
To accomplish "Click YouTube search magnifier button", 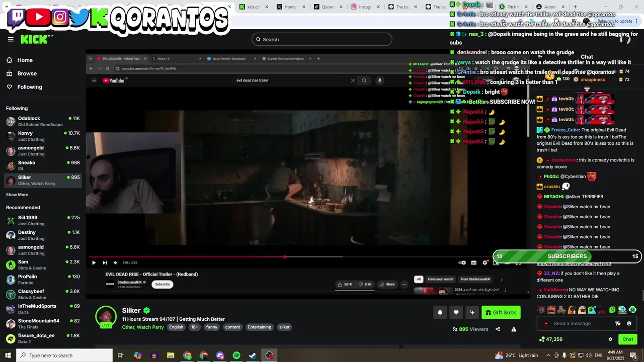I will (364, 80).
